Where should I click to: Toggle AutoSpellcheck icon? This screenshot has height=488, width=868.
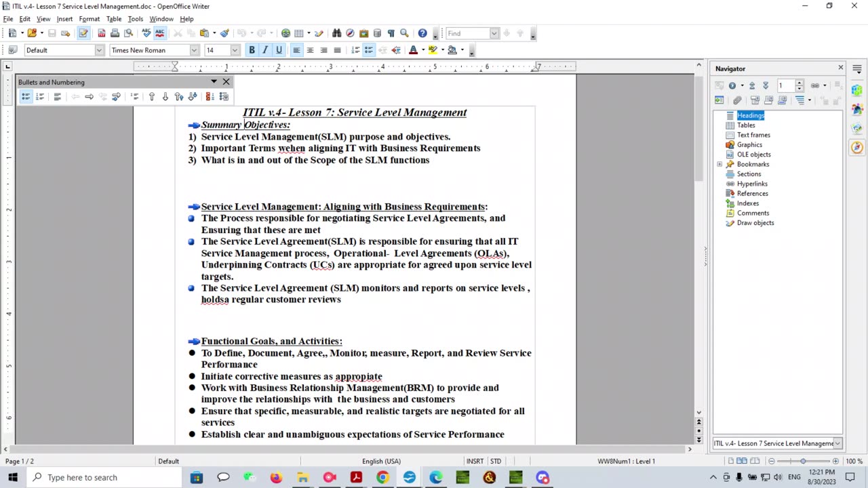[x=160, y=33]
